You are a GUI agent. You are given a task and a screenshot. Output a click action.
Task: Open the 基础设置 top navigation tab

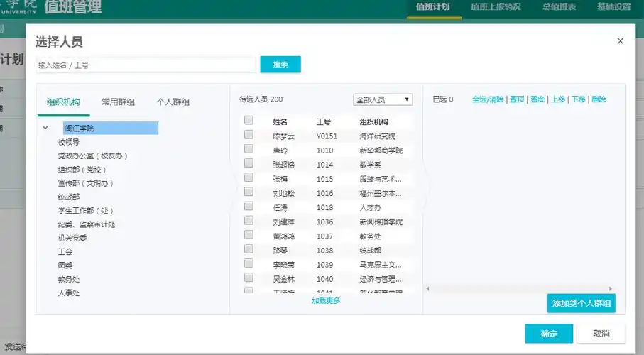coord(614,6)
